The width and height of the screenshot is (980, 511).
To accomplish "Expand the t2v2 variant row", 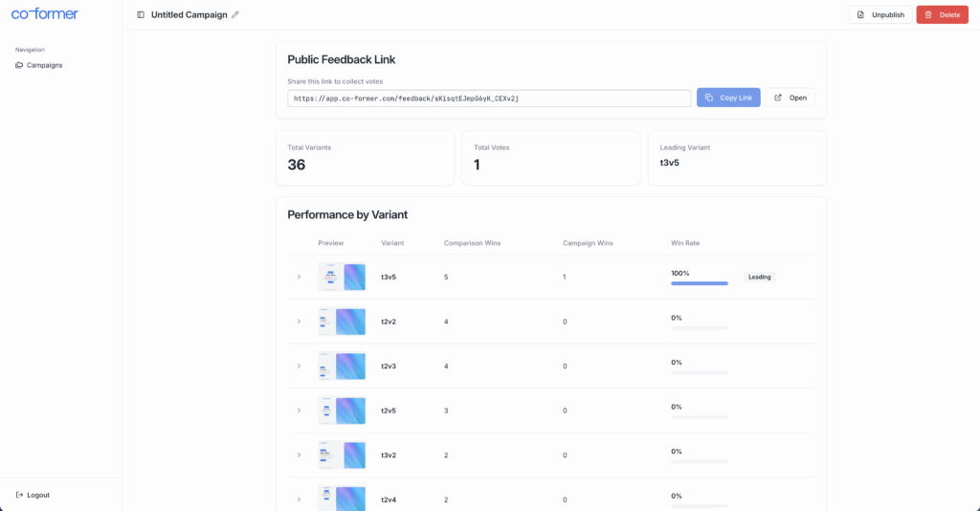I will [299, 322].
